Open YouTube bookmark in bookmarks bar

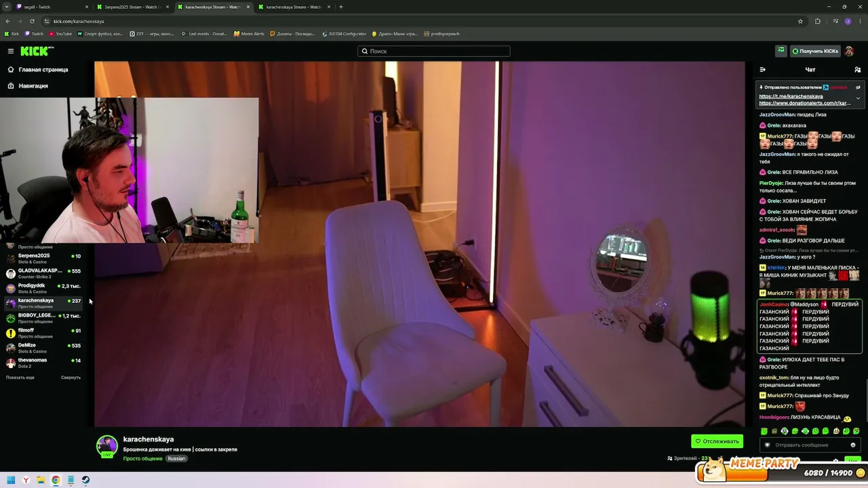(x=60, y=34)
